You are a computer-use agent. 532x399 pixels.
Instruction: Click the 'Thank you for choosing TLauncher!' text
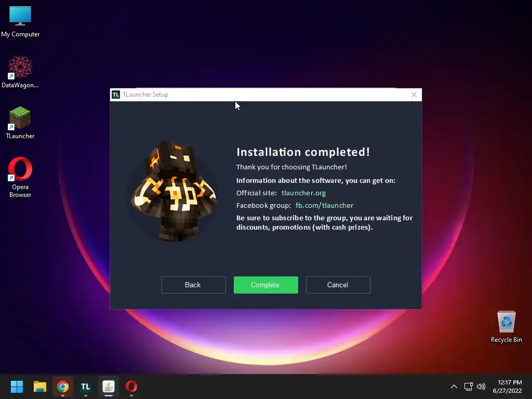(291, 167)
